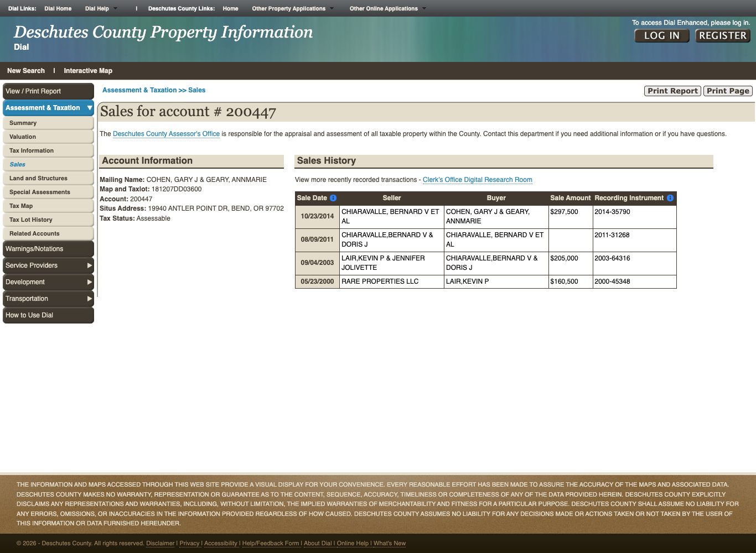Viewport: 756px width, 553px height.
Task: Open the Help/Feedback Form footer link
Action: (x=271, y=543)
